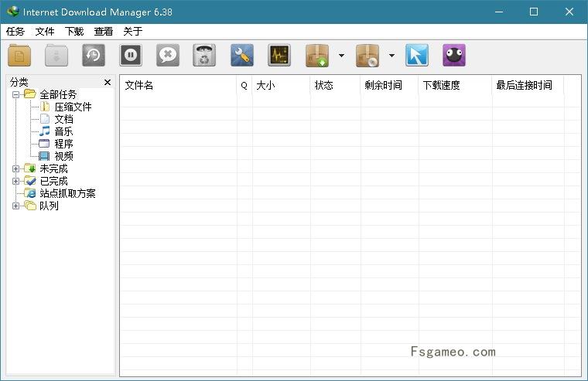This screenshot has width=588, height=381.
Task: Open start queue dropdown arrow
Action: tap(341, 56)
